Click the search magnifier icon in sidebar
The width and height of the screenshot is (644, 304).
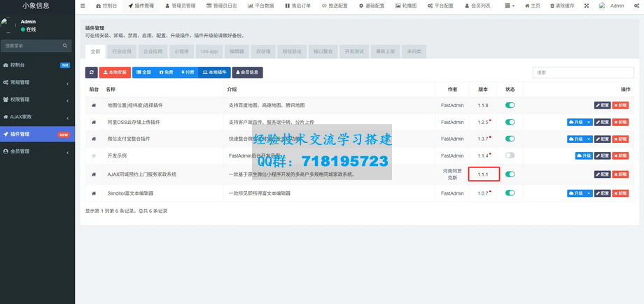(x=65, y=46)
